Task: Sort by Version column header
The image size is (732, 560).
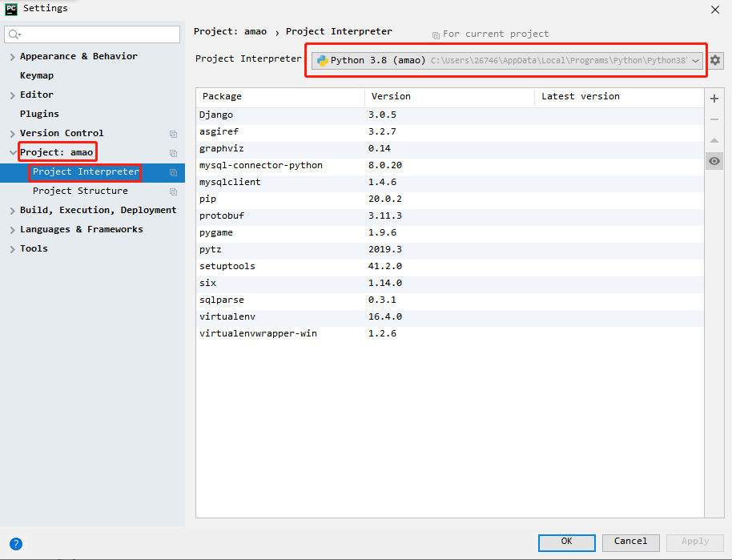Action: tap(449, 97)
